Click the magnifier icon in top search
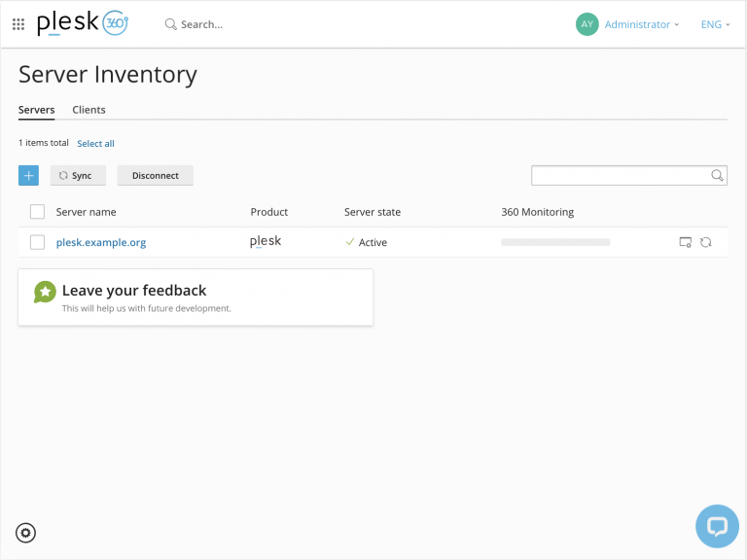The height and width of the screenshot is (560, 747). 170,24
